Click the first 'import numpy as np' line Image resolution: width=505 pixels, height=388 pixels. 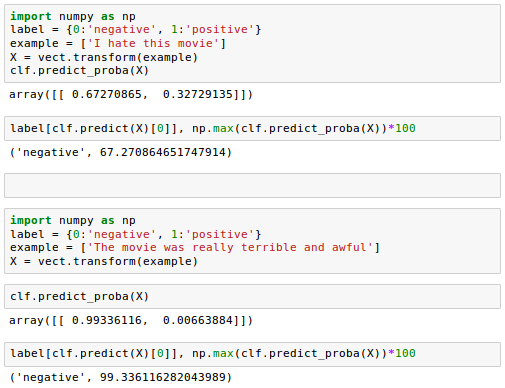click(73, 16)
